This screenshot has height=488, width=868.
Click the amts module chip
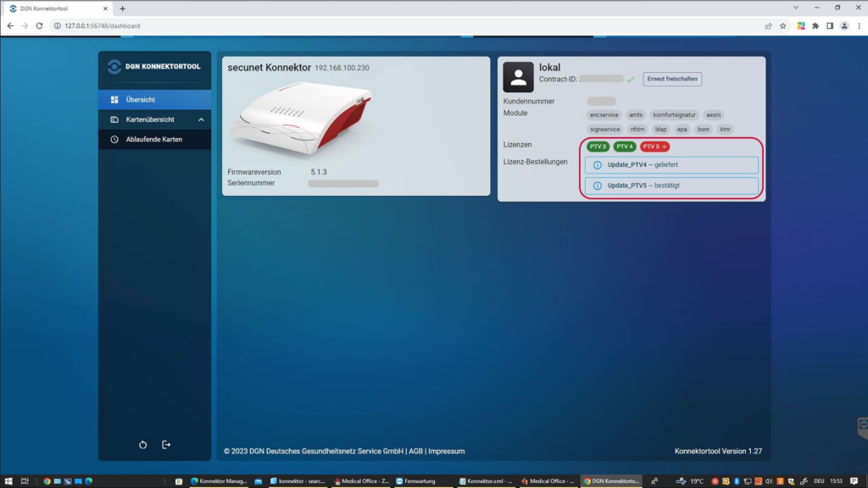636,115
